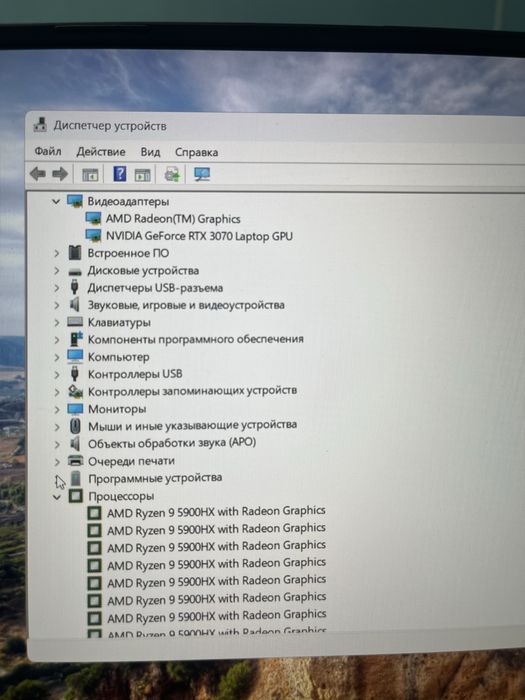Collapse the Процессоры category
The width and height of the screenshot is (525, 700).
click(57, 496)
